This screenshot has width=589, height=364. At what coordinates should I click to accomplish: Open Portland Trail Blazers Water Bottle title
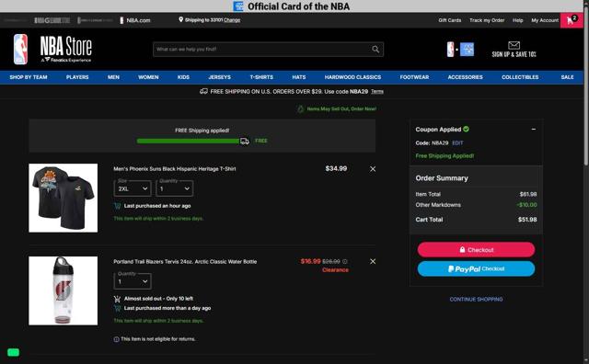point(185,262)
